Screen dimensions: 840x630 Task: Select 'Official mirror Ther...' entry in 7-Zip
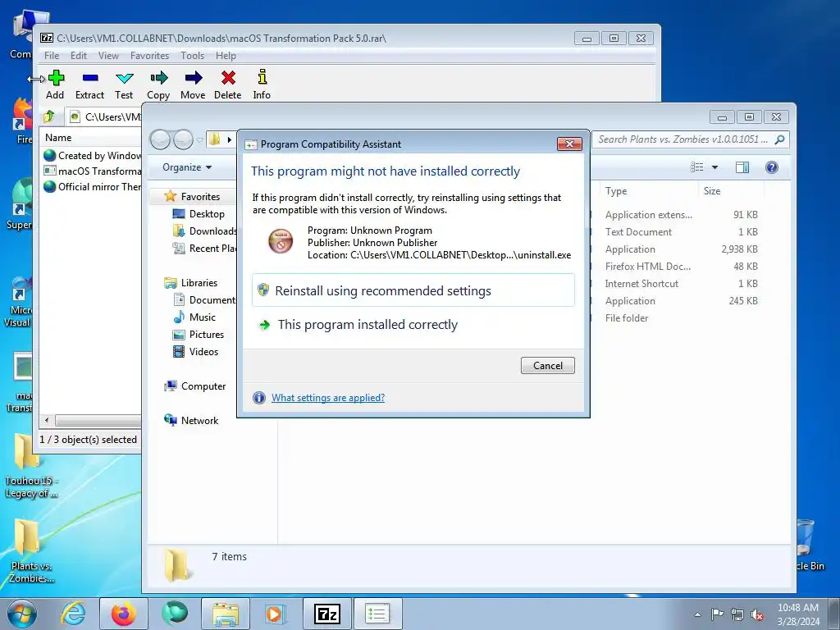click(x=92, y=186)
